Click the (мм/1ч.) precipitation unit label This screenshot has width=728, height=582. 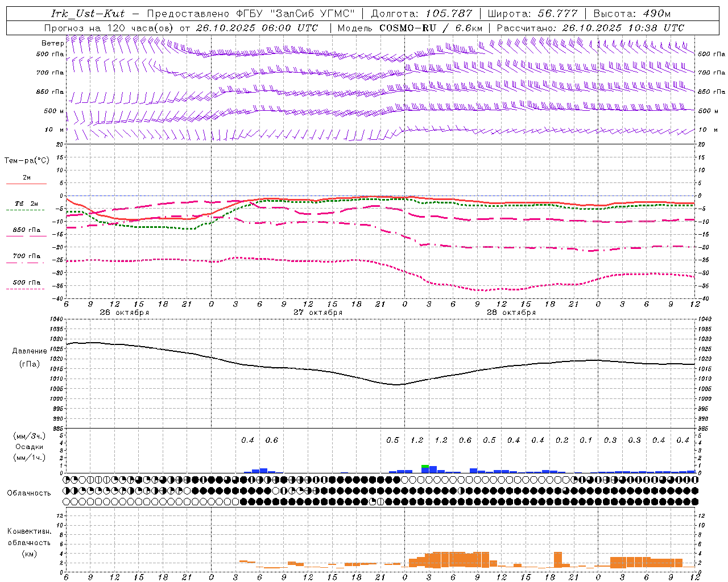30,458
